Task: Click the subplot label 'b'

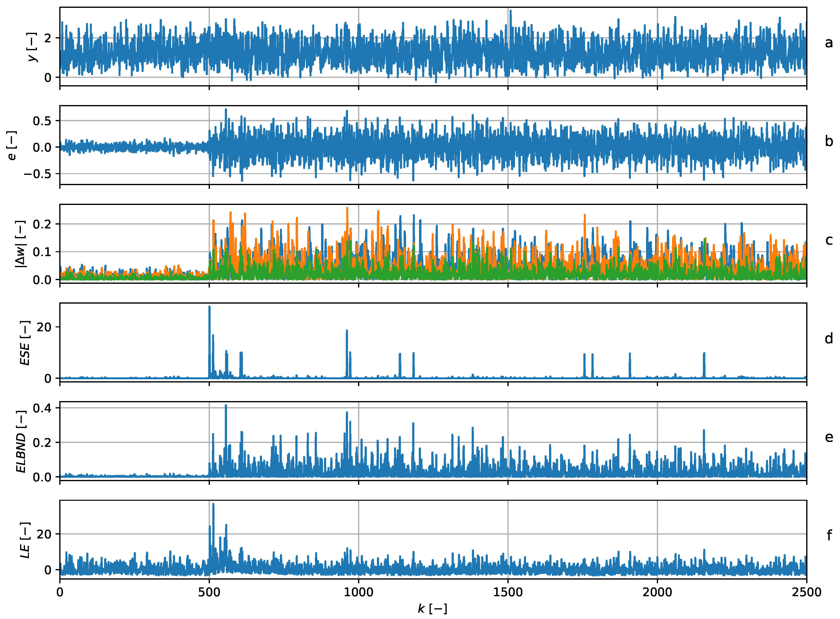Action: (x=828, y=142)
